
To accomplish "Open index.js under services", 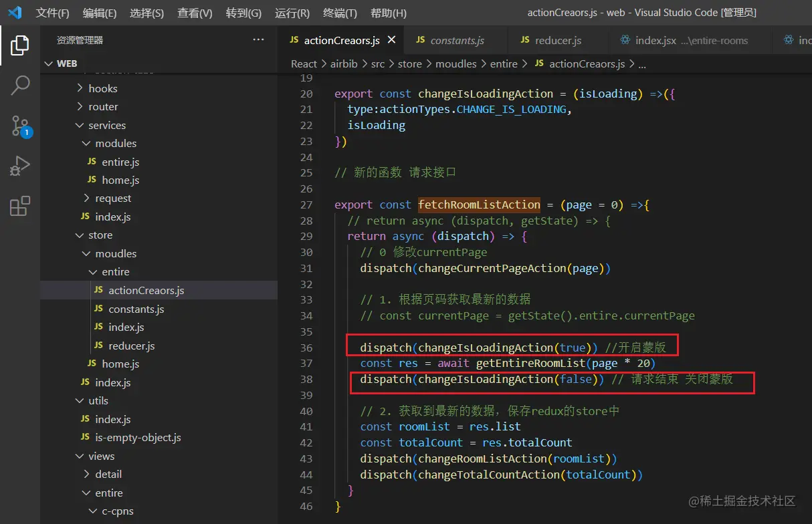I will (x=159, y=217).
